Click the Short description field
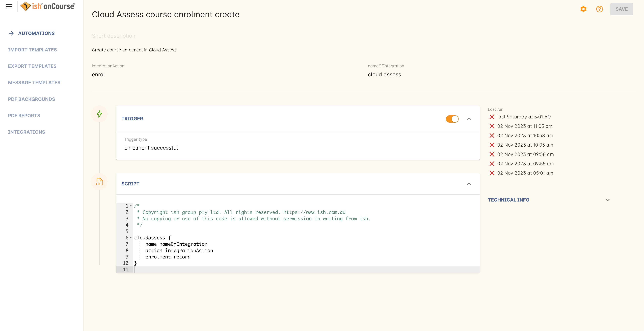Viewport: 644px width, 331px height. [x=114, y=36]
